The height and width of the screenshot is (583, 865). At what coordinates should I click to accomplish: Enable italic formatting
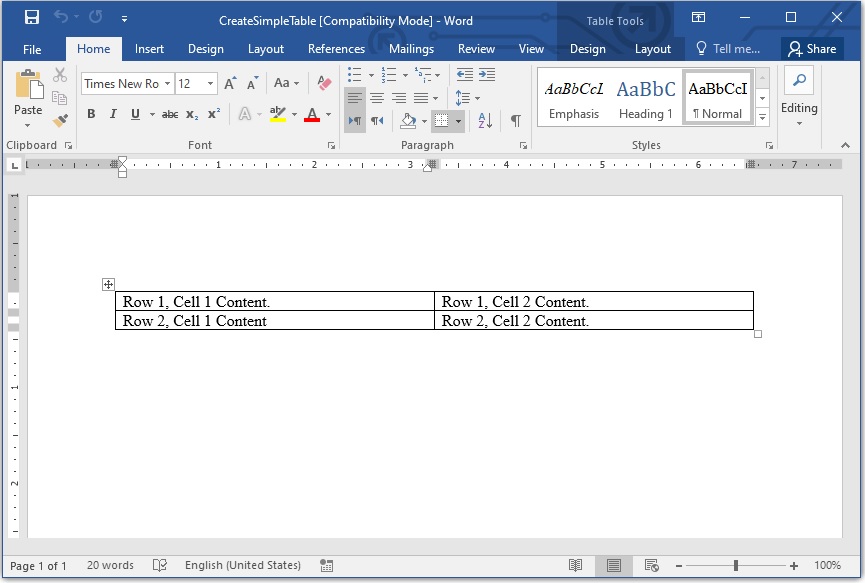pos(114,114)
